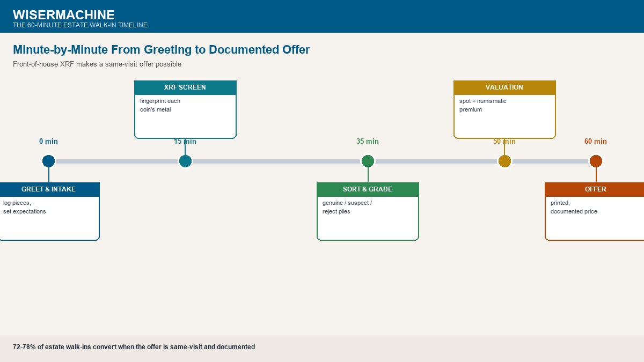Image resolution: width=644 pixels, height=362 pixels.
Task: Click the "0 min" label
Action: pyautogui.click(x=48, y=142)
